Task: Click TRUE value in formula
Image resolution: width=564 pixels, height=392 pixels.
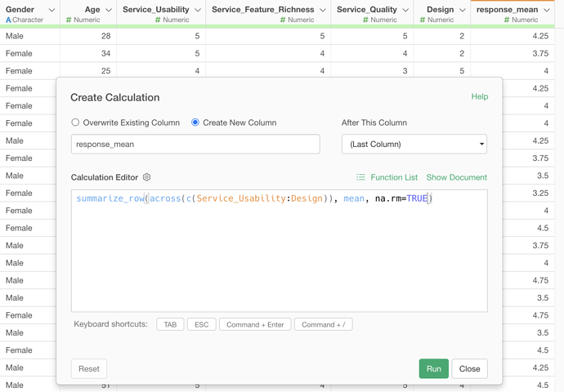Action: click(417, 198)
